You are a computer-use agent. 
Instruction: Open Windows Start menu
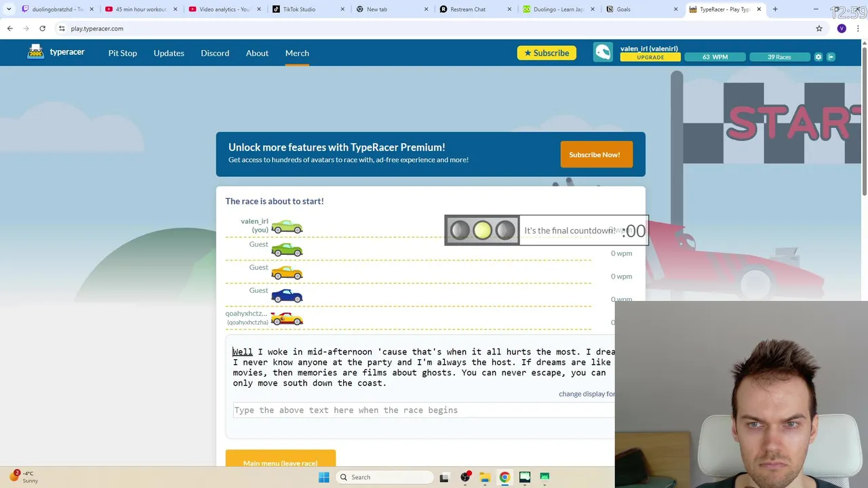(x=323, y=477)
